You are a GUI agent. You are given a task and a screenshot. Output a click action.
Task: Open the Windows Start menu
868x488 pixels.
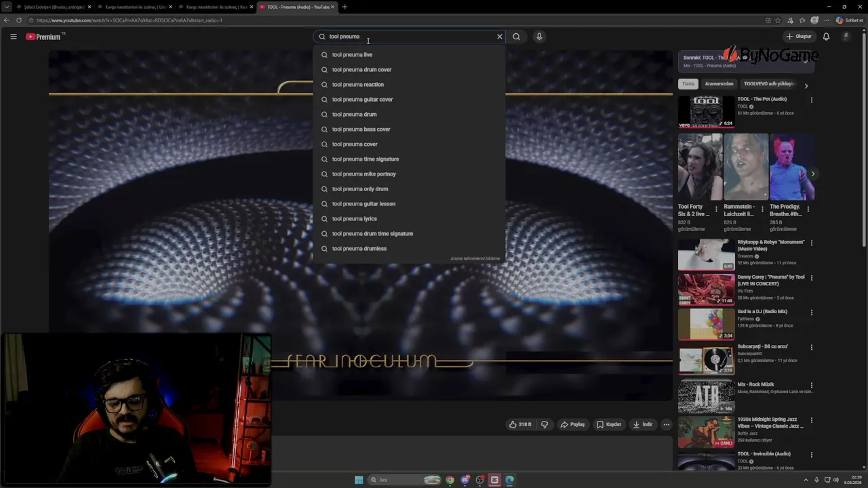[359, 480]
